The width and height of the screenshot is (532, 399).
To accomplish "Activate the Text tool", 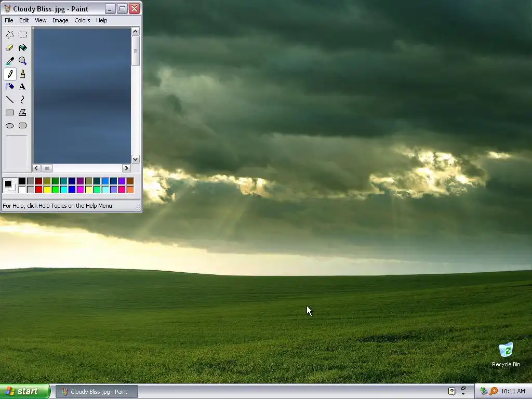I will (x=23, y=87).
